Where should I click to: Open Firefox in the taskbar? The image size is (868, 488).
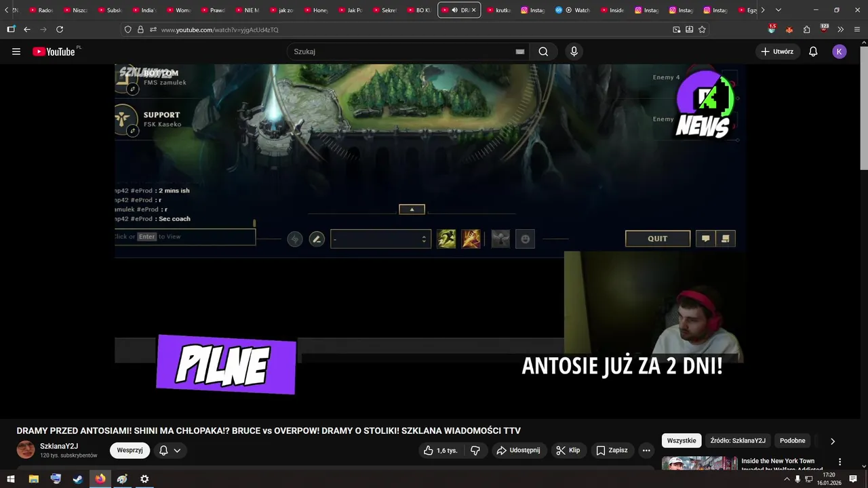coord(100,479)
